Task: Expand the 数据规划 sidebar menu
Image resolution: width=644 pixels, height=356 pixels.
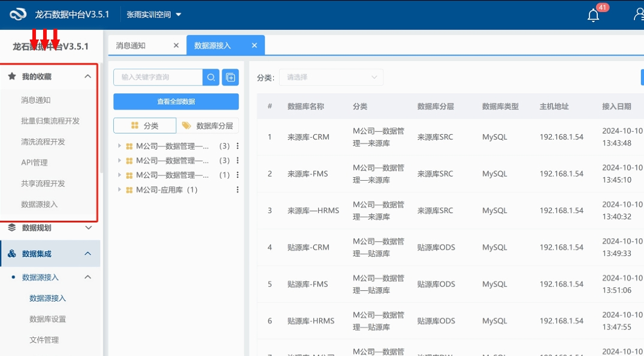Action: [x=88, y=228]
